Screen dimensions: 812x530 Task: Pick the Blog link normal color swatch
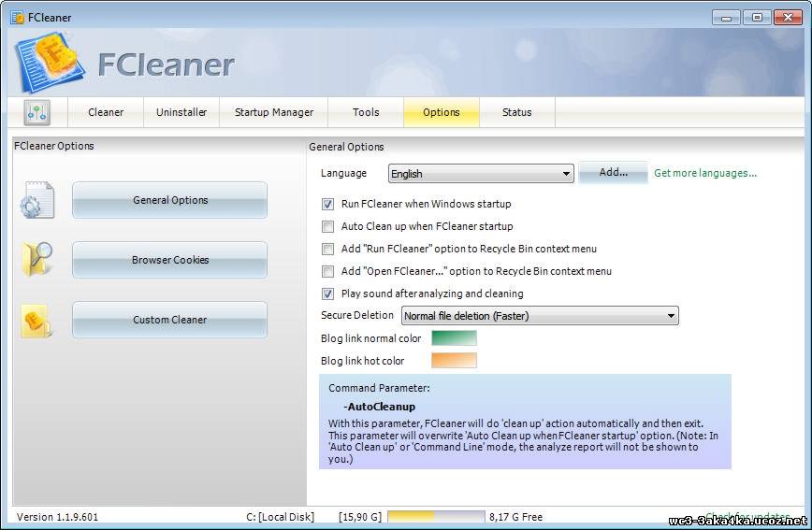454,338
